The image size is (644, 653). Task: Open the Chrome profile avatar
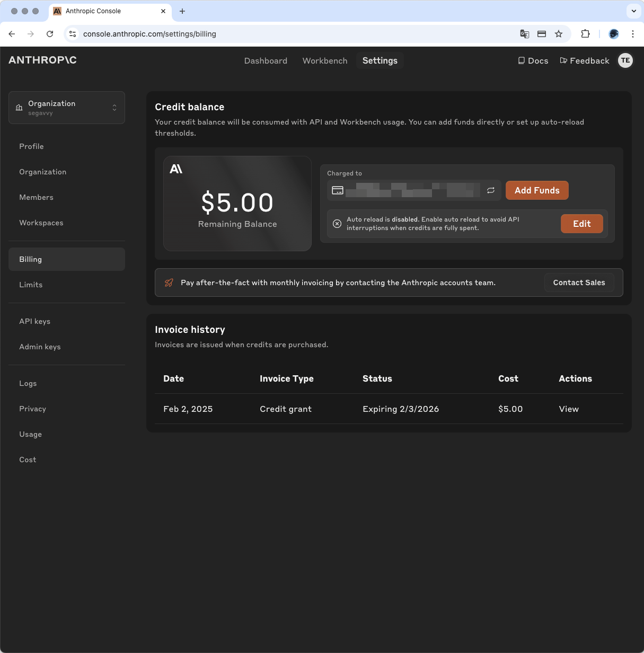tap(614, 34)
